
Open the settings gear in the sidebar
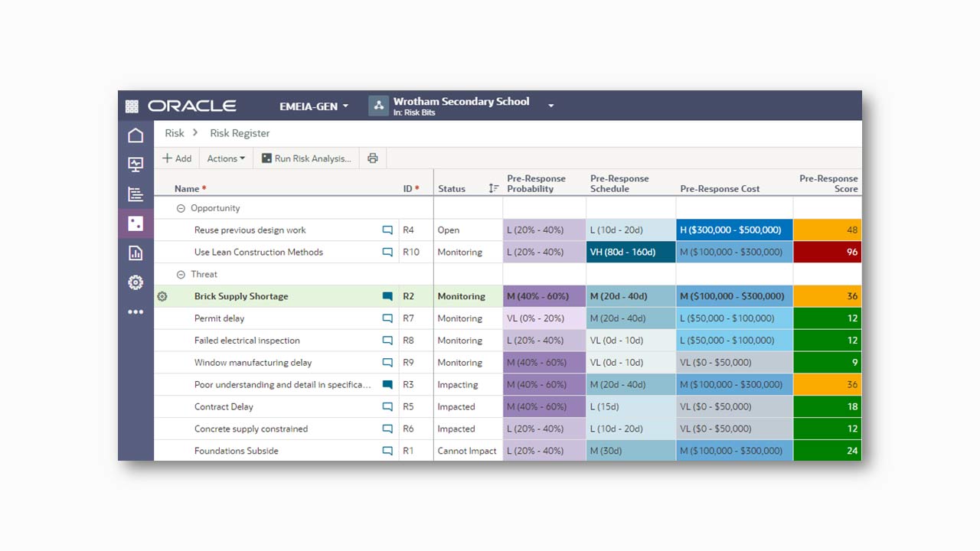[136, 282]
